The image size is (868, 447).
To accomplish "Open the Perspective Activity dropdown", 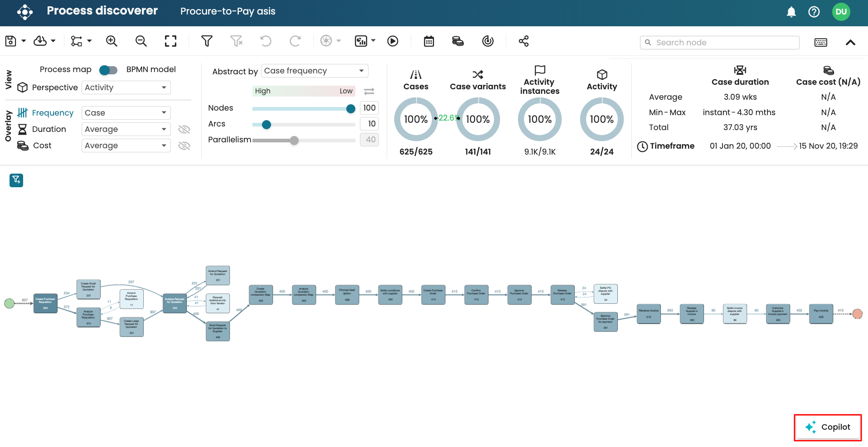I will (126, 87).
